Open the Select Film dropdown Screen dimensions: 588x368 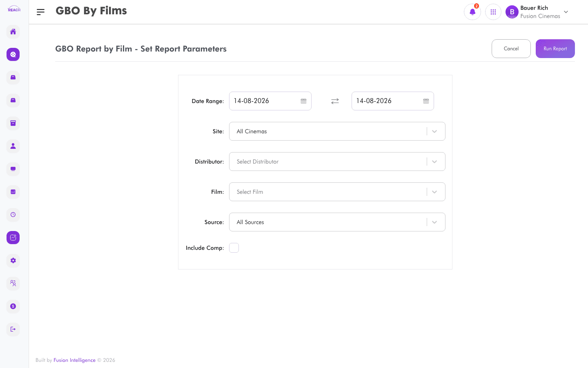pyautogui.click(x=337, y=192)
